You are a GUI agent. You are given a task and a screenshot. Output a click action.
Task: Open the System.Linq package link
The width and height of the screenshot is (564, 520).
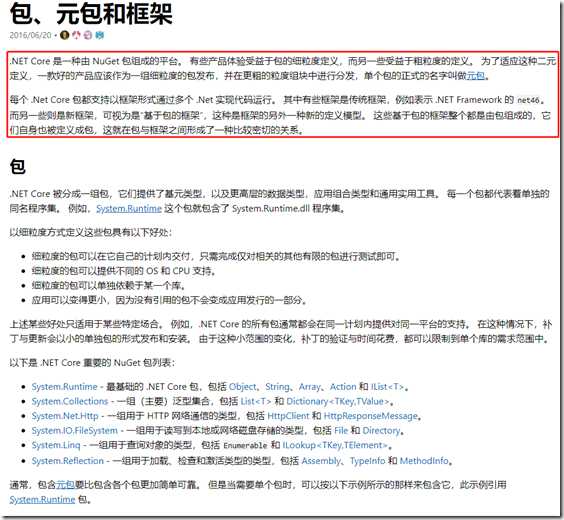(x=56, y=445)
